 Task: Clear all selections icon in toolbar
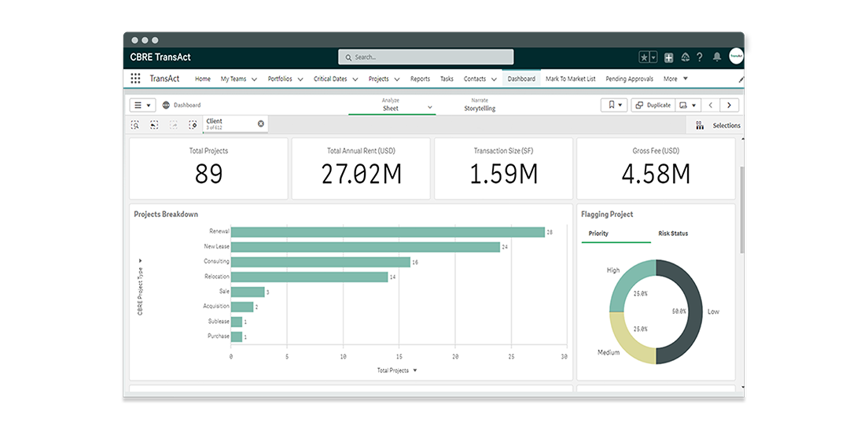click(x=193, y=124)
